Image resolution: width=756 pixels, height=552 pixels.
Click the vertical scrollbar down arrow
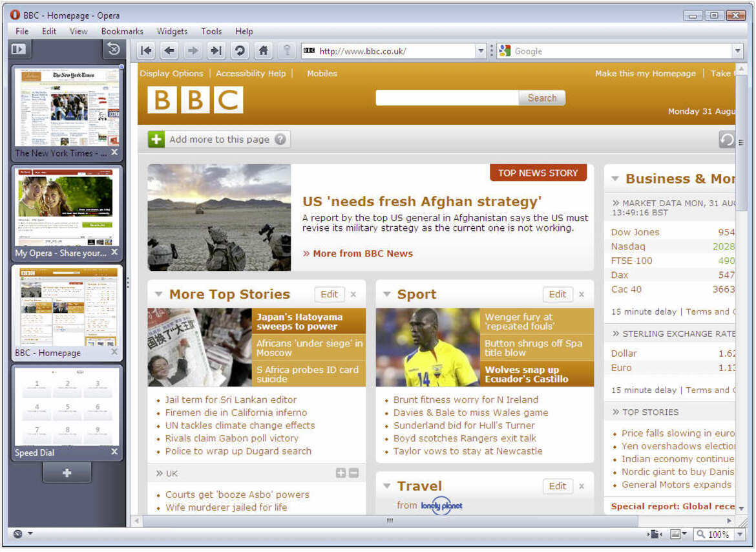click(741, 509)
